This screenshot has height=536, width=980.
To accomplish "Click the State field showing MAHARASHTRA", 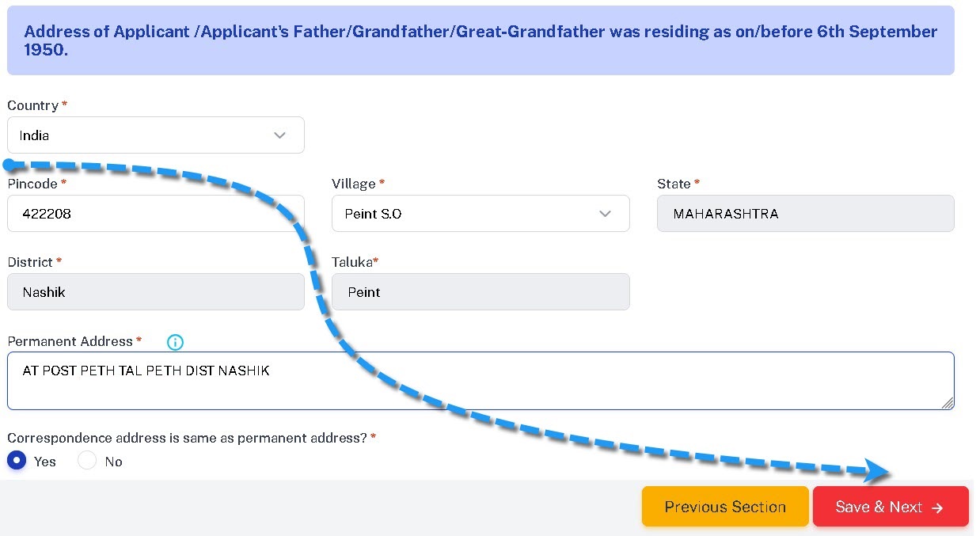I will pos(805,214).
